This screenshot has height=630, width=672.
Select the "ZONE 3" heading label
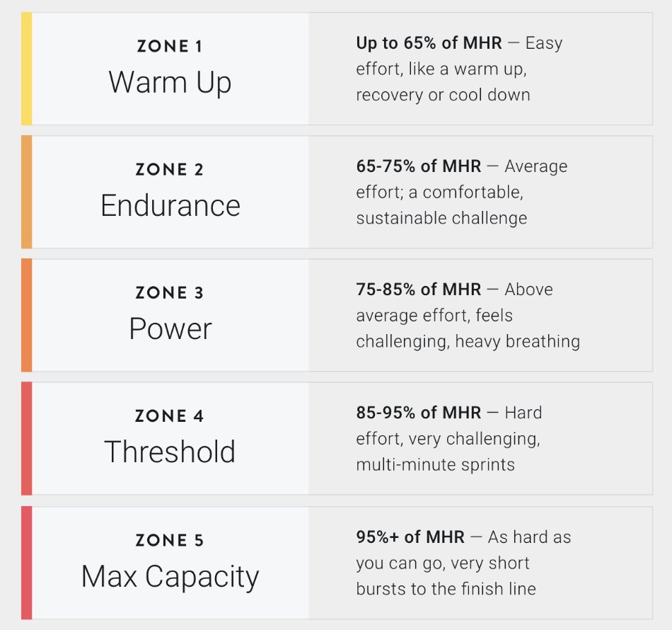[170, 293]
